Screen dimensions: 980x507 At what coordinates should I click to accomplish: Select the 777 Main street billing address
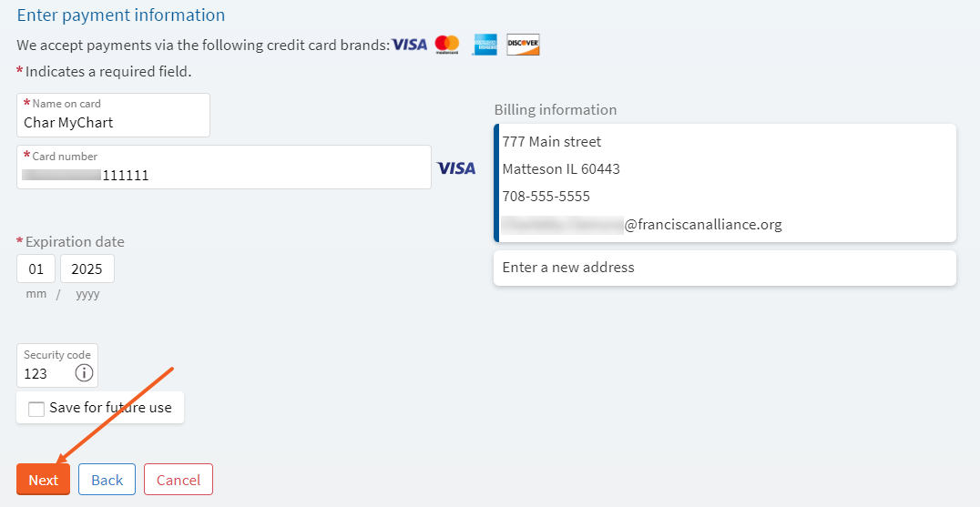(x=552, y=142)
